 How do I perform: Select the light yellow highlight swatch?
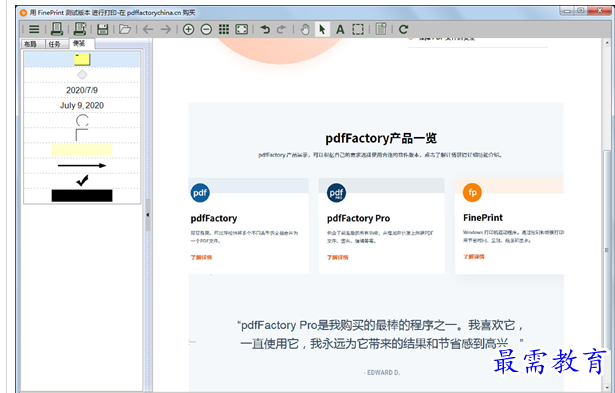click(x=82, y=150)
